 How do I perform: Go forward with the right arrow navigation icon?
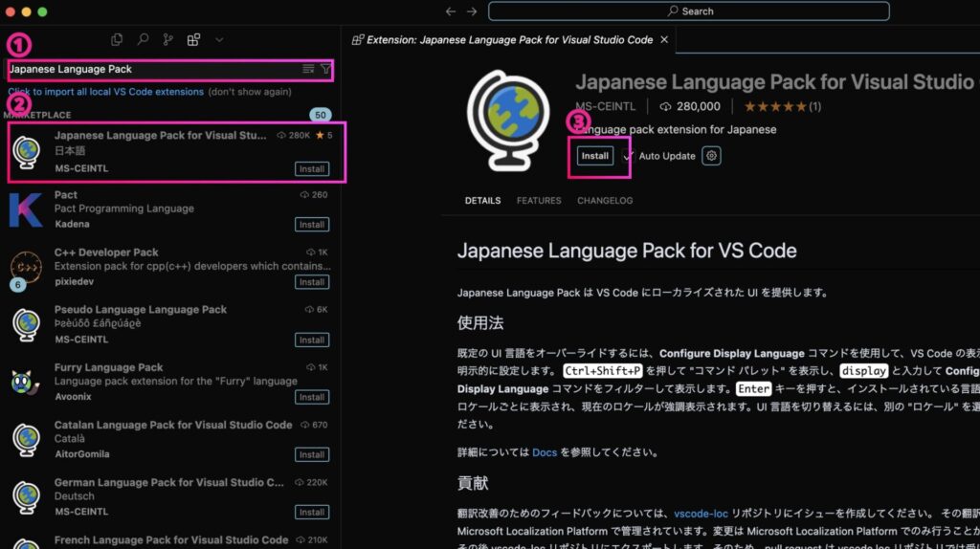point(472,11)
